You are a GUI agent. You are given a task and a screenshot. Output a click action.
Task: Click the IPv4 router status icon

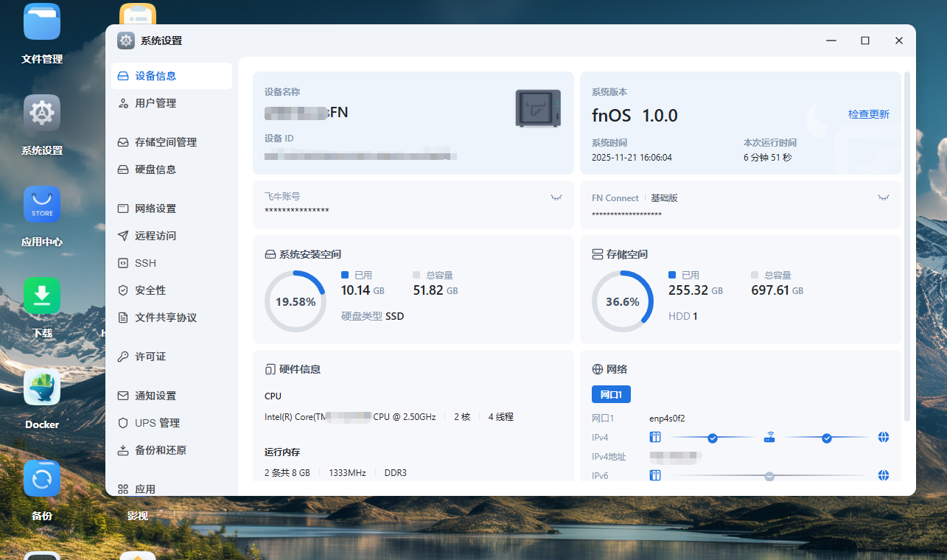point(769,438)
